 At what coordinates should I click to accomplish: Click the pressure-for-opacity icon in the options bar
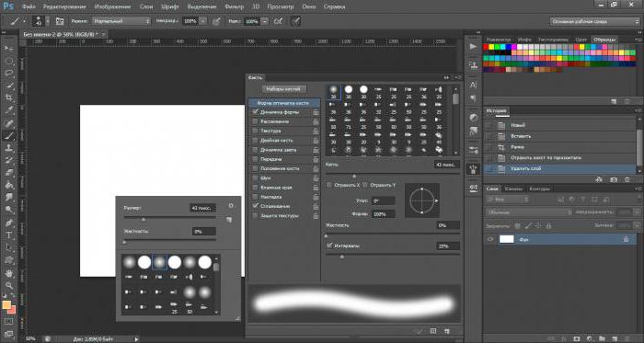pyautogui.click(x=216, y=21)
